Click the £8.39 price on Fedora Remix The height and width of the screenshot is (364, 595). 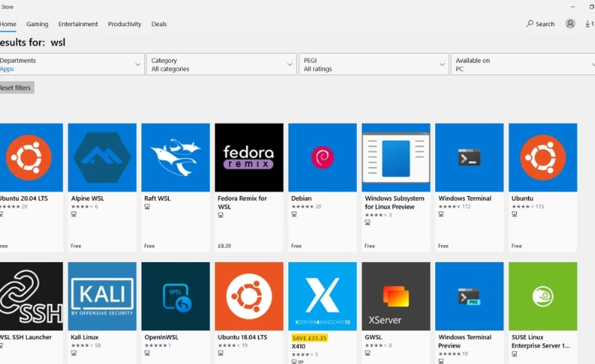[225, 246]
